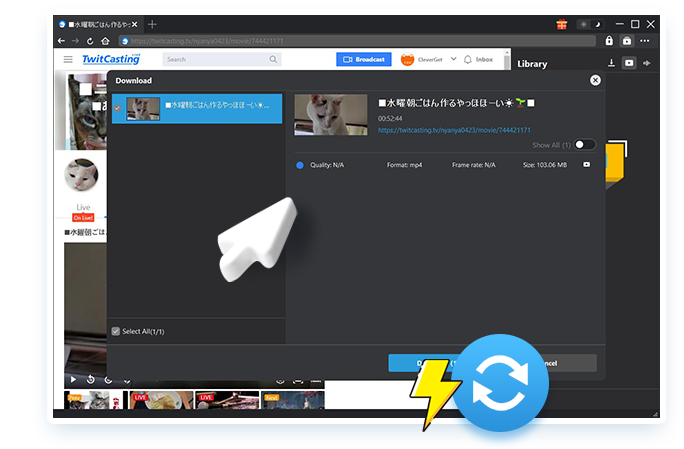Image resolution: width=684 pixels, height=449 pixels.
Task: Open the video shopping bag icon
Action: click(627, 41)
